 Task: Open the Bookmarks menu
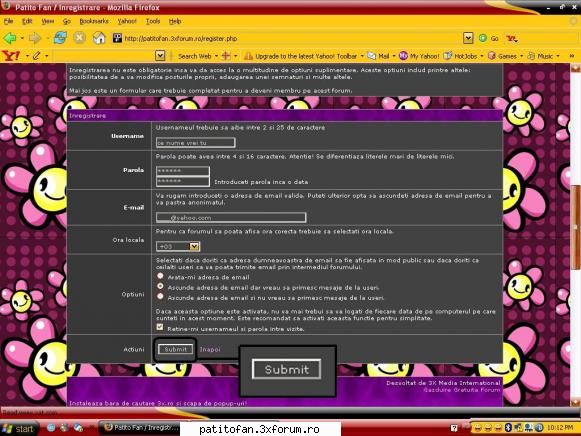click(x=94, y=21)
